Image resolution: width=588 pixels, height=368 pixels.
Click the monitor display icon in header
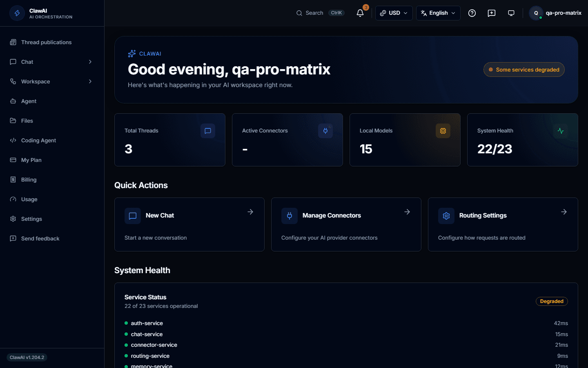tap(511, 13)
